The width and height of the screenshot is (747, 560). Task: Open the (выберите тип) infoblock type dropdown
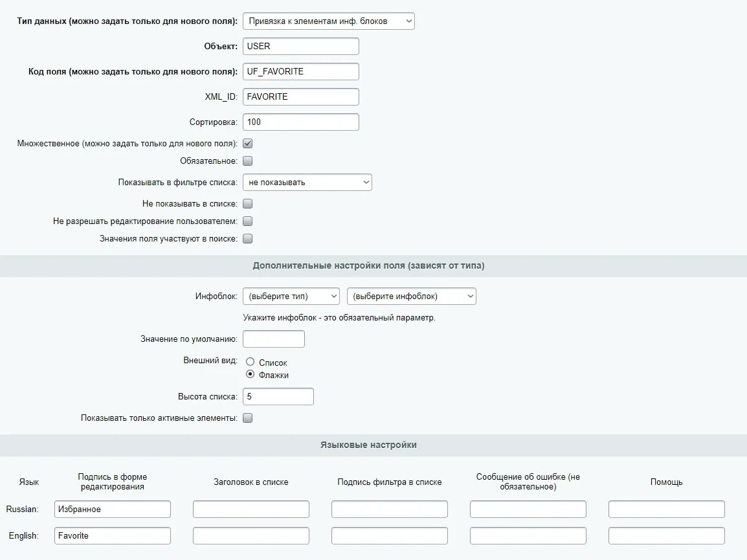coord(291,296)
